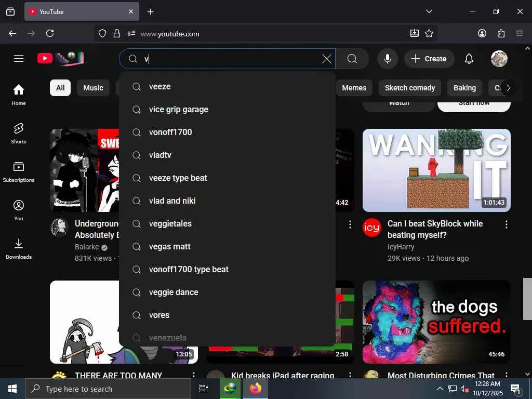Click the install app icon in address bar
This screenshot has height=399, width=532.
coord(414,33)
